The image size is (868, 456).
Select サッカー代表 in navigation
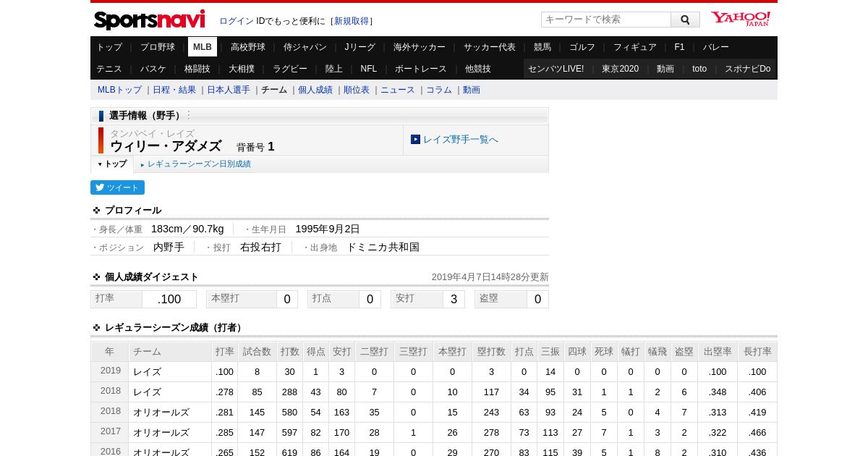(490, 47)
